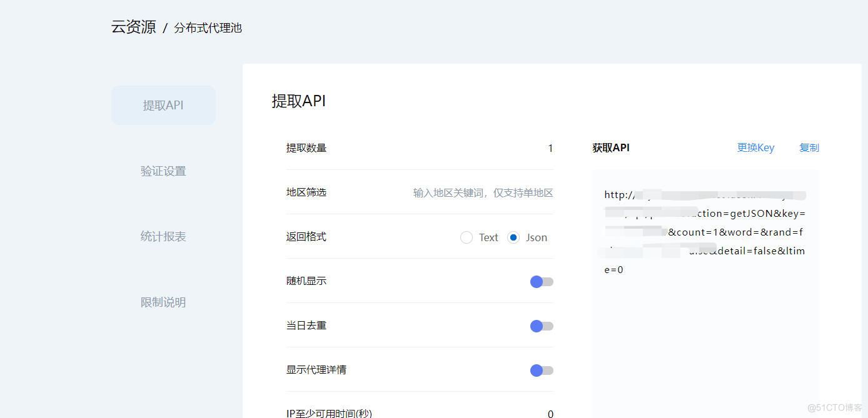Select the Text return format radio

tap(467, 237)
